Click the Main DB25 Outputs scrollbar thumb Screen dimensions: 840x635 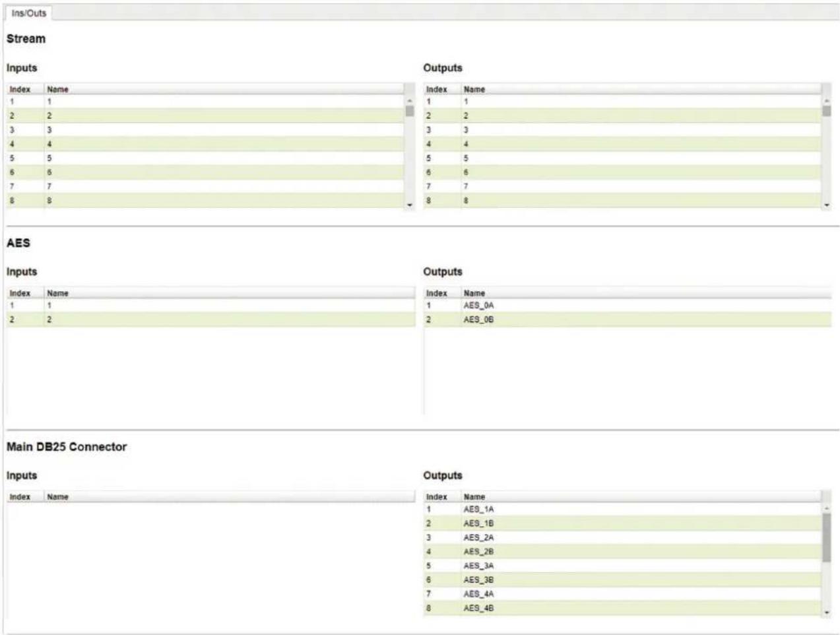pyautogui.click(x=827, y=537)
